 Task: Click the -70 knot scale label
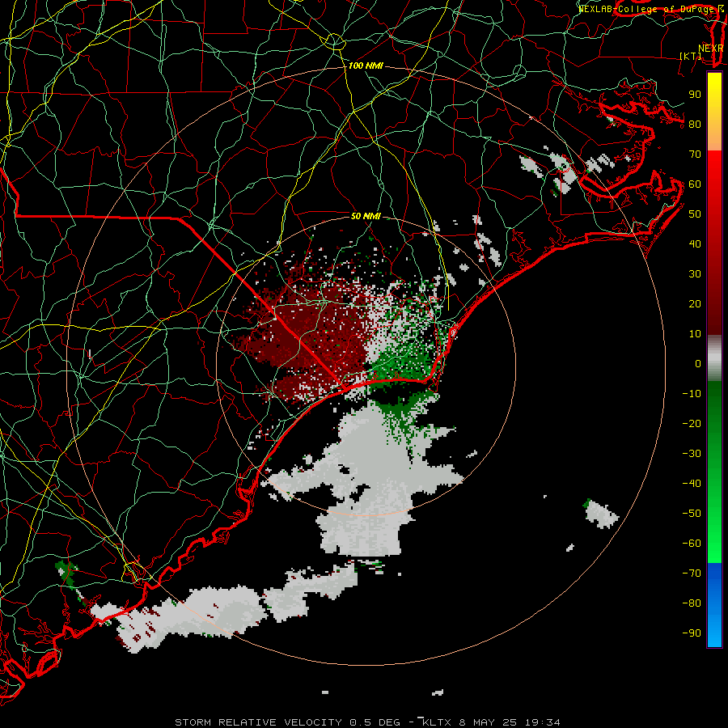click(692, 574)
